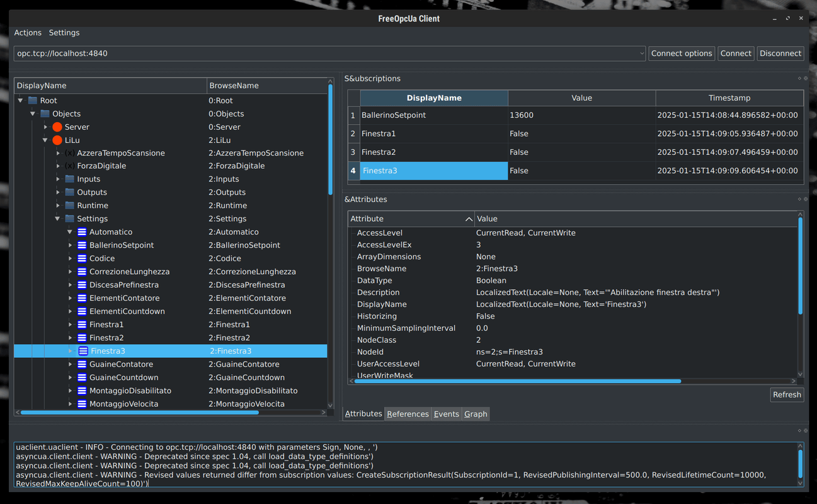Click the MontaggioVelocita variable icon
This screenshot has height=504, width=817.
(82, 404)
